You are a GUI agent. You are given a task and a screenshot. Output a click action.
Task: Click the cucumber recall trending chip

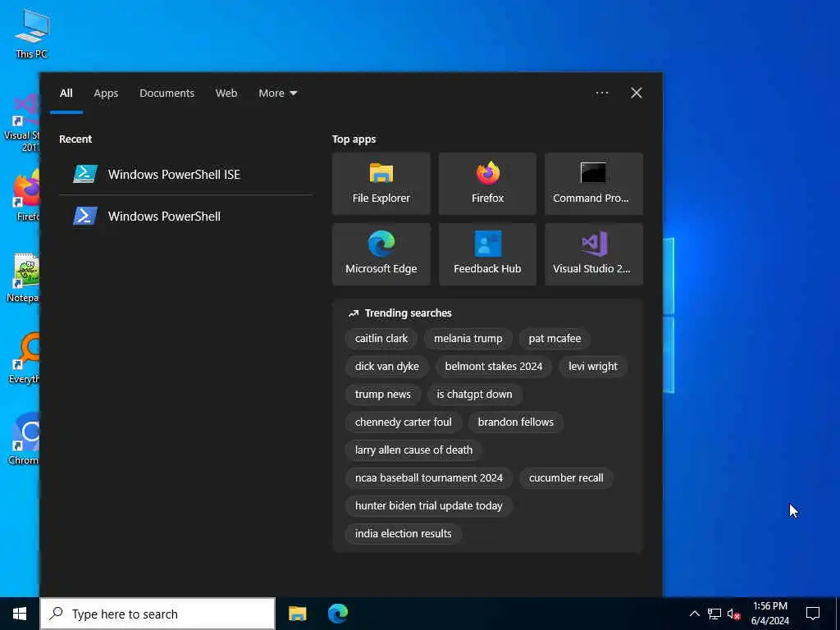coord(566,478)
